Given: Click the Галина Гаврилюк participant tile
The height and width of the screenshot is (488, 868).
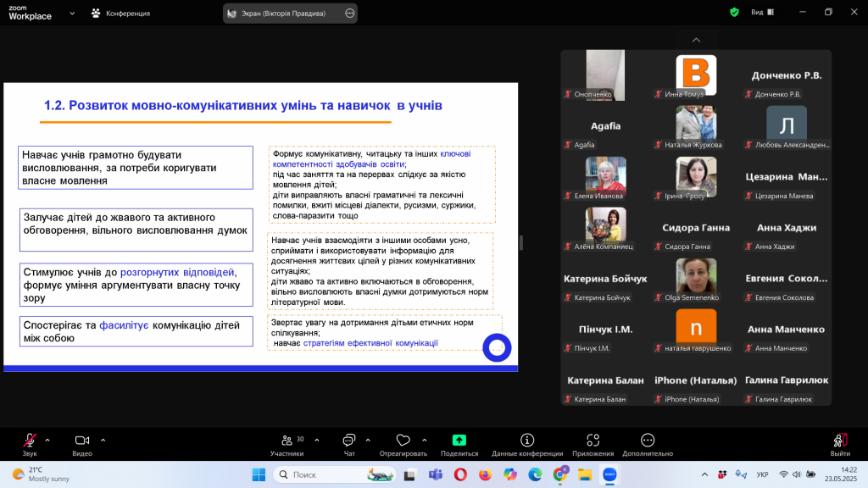Looking at the screenshot, I should coord(786,380).
